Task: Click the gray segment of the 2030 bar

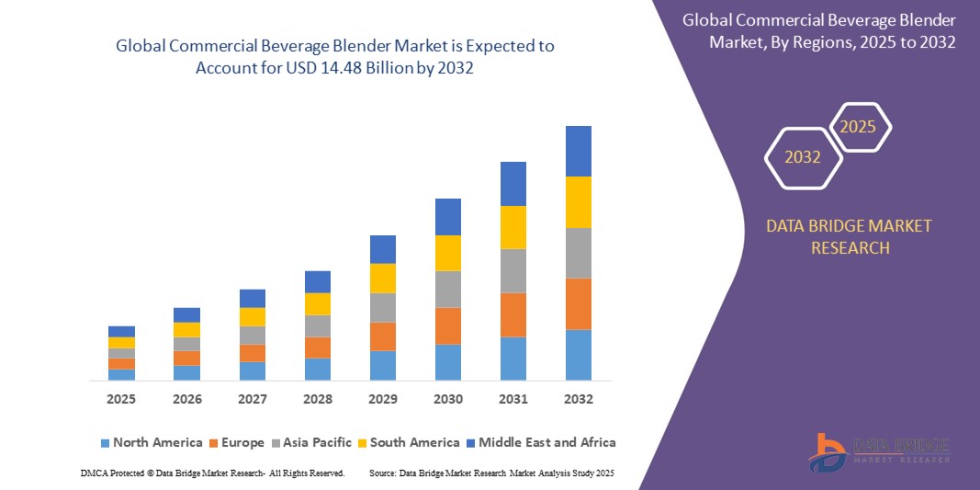Action: point(448,289)
